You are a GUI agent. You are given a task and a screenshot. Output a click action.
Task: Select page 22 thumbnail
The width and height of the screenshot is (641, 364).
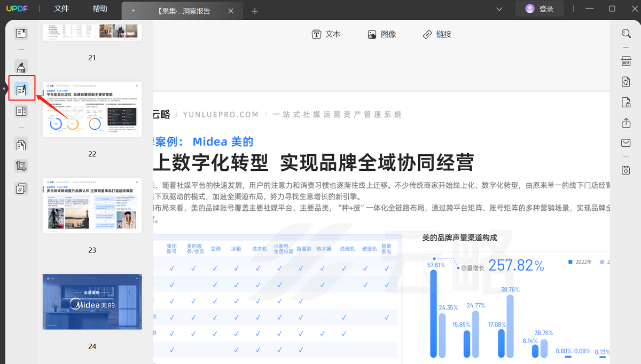tap(92, 109)
